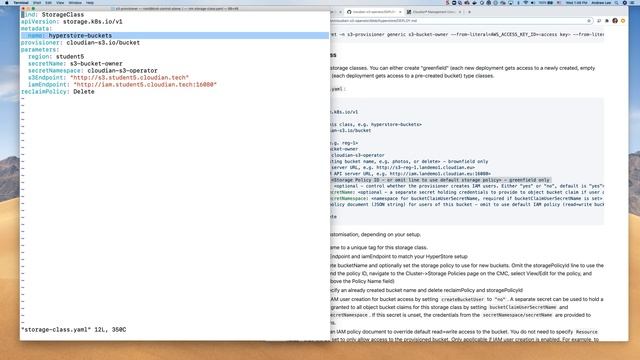Click 'reclaimPolicy: Delete' line

[58, 92]
